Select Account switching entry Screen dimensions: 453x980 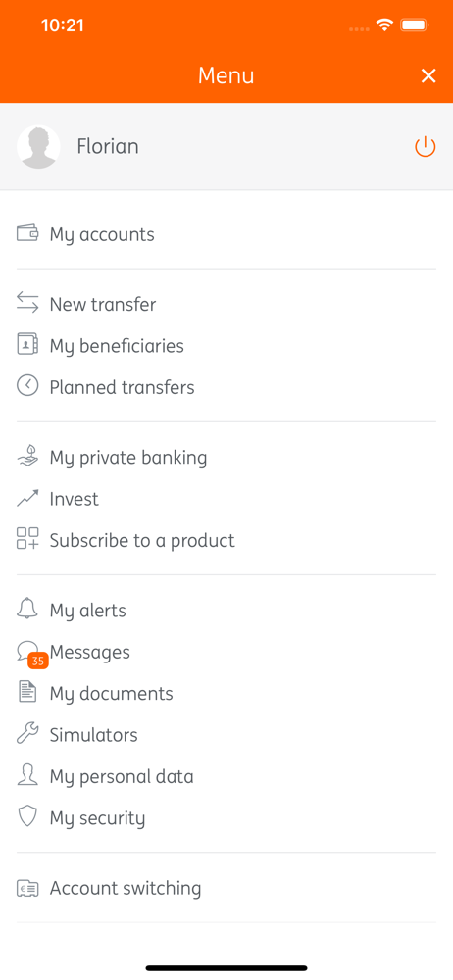click(x=226, y=888)
